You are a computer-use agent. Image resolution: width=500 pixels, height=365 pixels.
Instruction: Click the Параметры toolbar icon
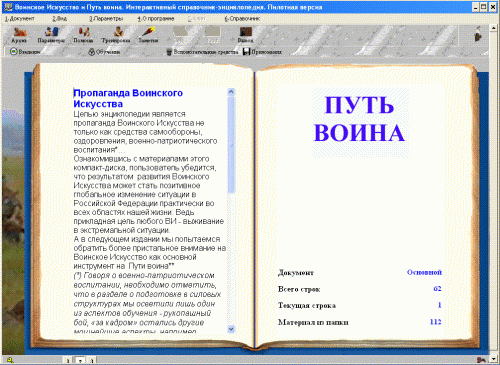coord(51,35)
